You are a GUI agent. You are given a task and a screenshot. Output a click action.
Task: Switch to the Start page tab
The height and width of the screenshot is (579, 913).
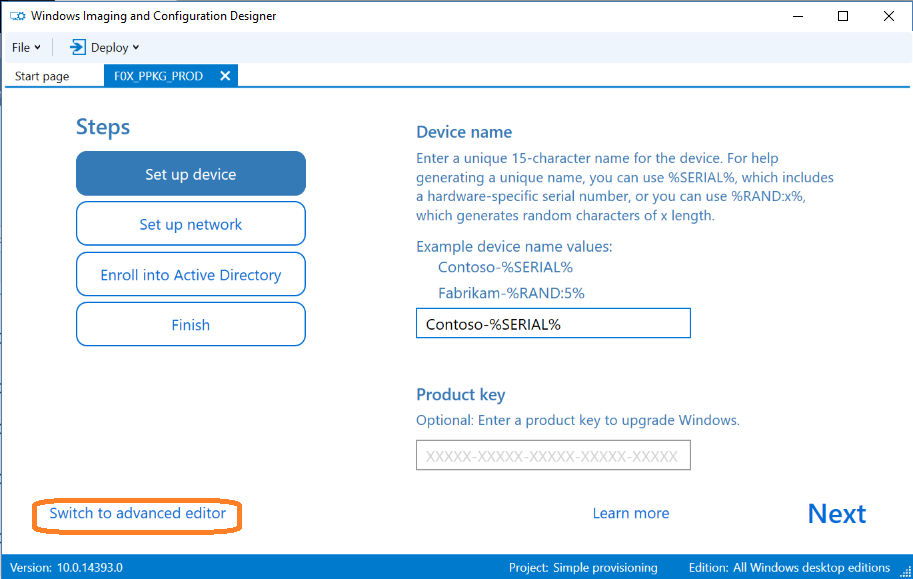[x=42, y=76]
